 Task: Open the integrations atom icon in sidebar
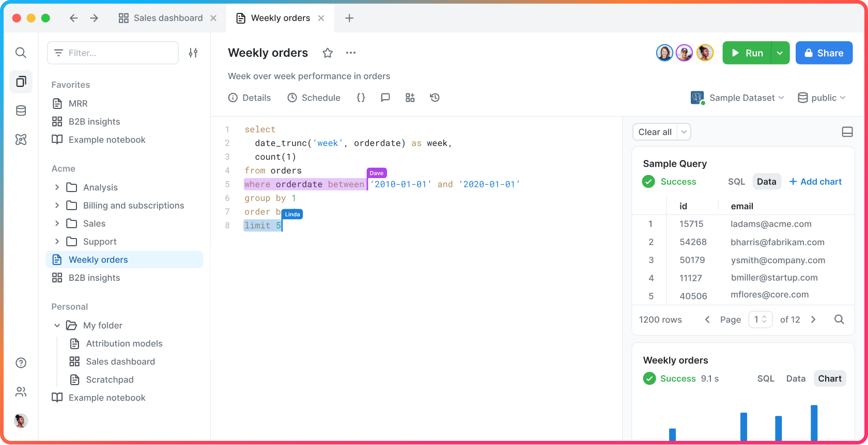pyautogui.click(x=21, y=139)
